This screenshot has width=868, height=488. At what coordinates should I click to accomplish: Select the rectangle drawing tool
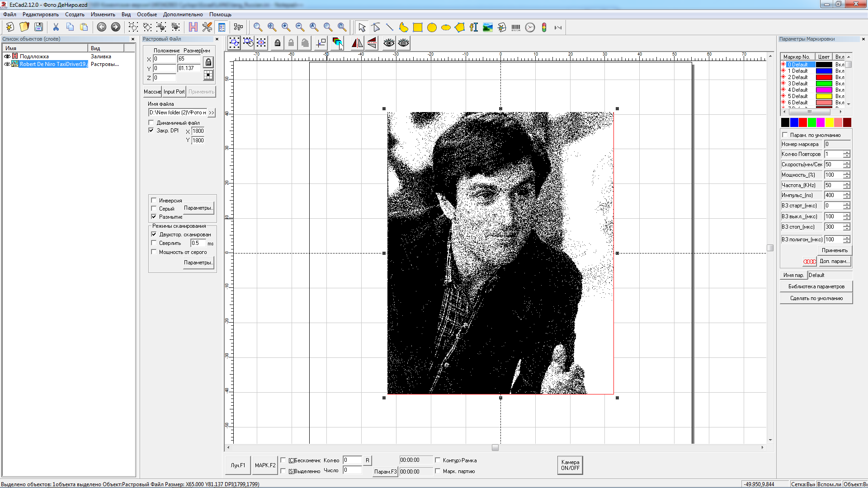[x=418, y=28]
